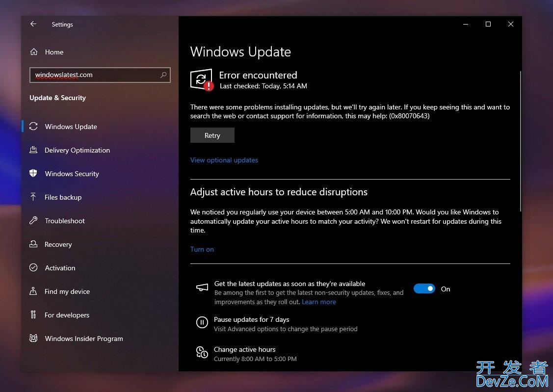Click the Delivery Optimization icon
The width and height of the screenshot is (553, 392).
[x=33, y=150]
